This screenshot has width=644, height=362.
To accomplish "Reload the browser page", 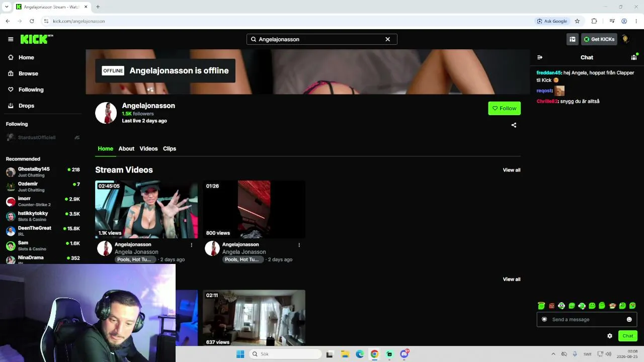I will [32, 21].
